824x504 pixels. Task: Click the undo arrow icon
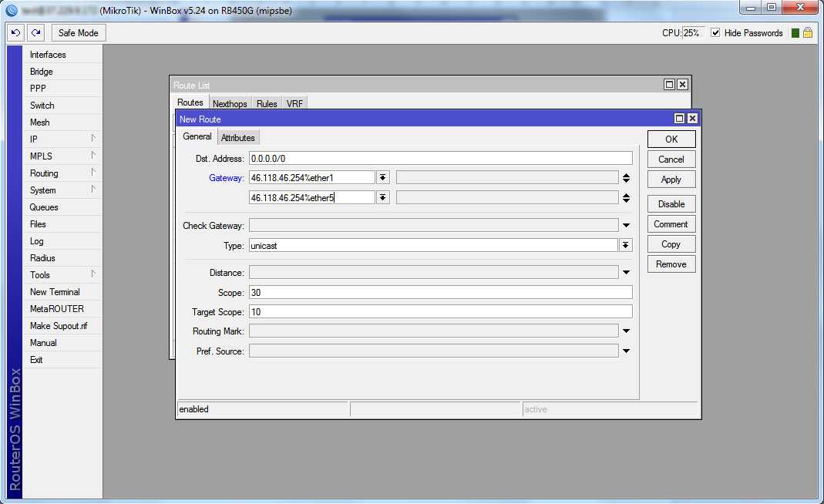pyautogui.click(x=15, y=33)
